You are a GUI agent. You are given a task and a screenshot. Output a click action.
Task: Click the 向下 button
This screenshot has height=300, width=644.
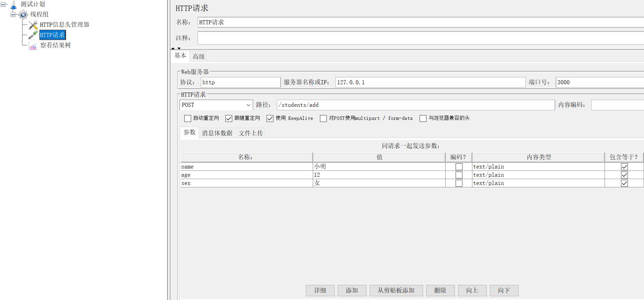[504, 290]
